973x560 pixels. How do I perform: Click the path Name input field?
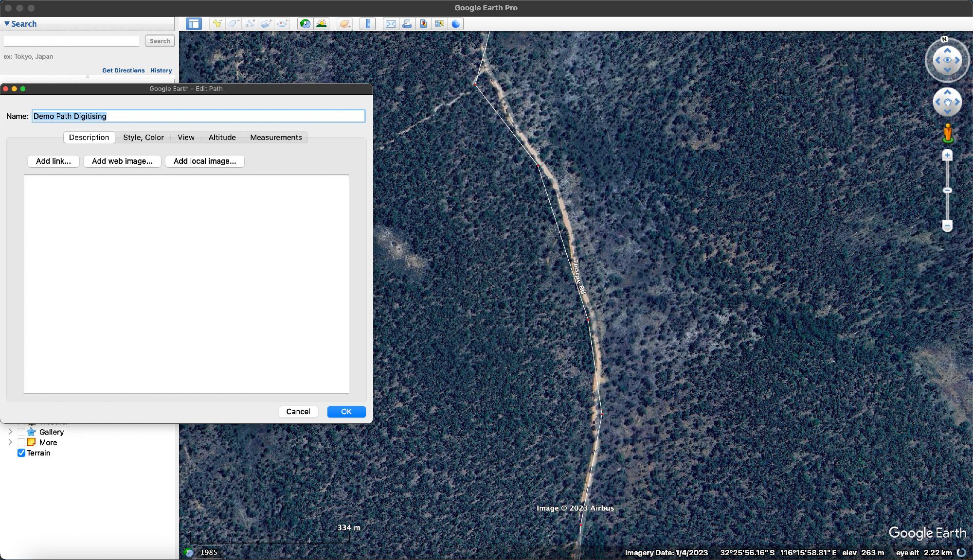click(x=198, y=116)
